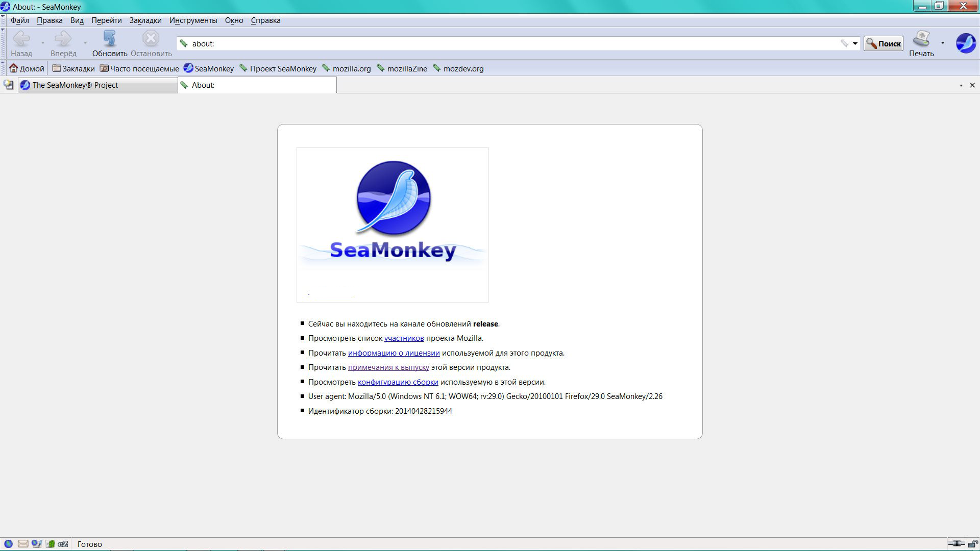This screenshot has height=551, width=980.
Task: Open the Вид menu
Action: pyautogui.click(x=77, y=20)
